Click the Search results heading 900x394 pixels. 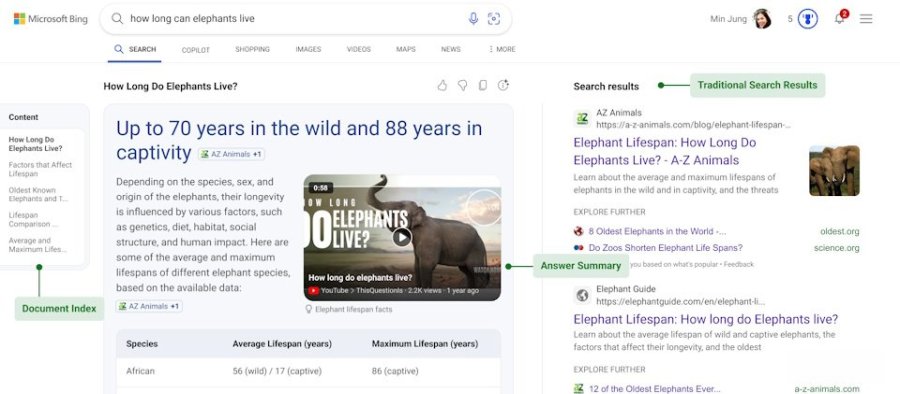(606, 87)
